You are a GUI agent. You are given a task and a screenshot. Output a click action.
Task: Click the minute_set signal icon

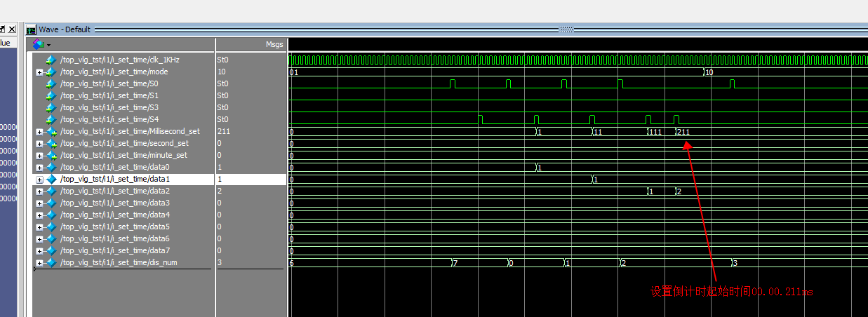coord(51,156)
